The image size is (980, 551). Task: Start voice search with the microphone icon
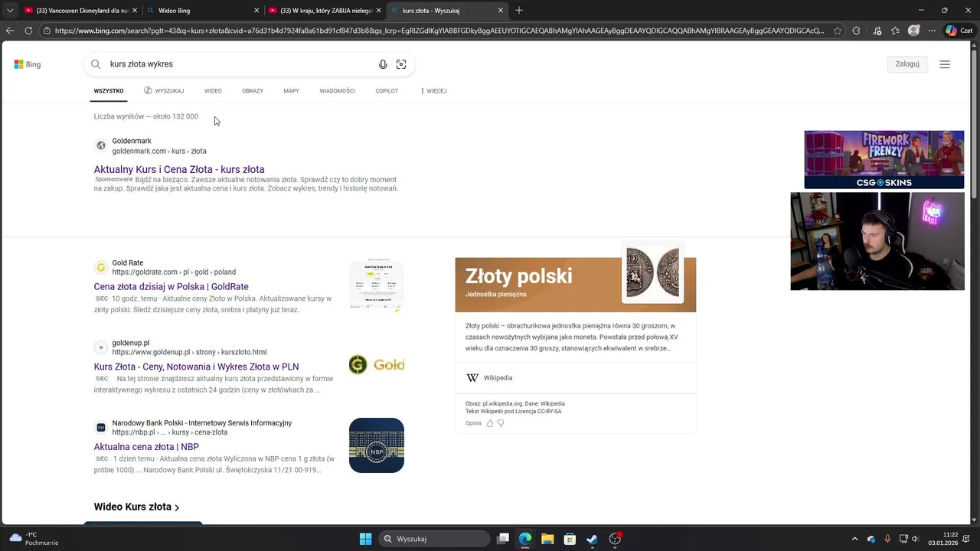[x=383, y=64]
